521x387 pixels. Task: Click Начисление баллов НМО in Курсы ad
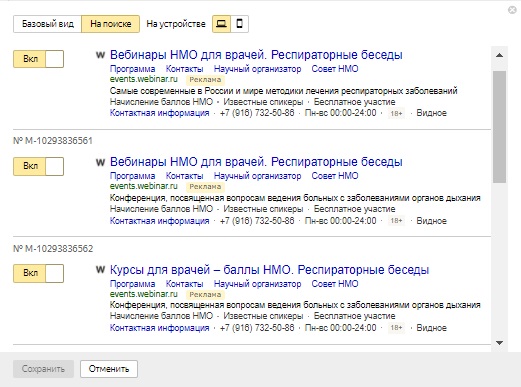161,316
